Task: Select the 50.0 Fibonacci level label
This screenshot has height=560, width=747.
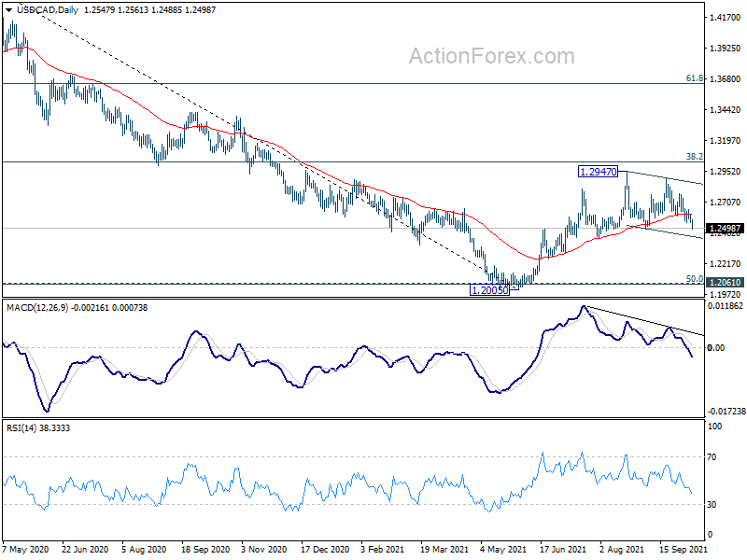Action: [x=694, y=278]
